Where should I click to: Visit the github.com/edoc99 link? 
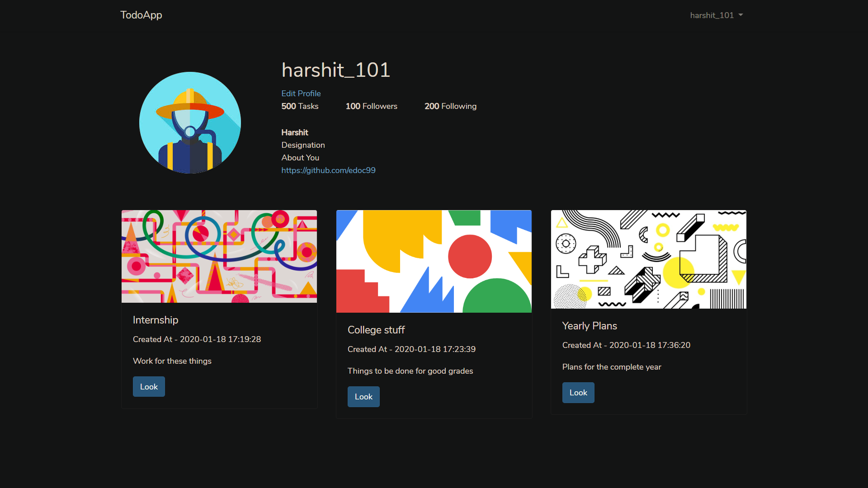328,170
